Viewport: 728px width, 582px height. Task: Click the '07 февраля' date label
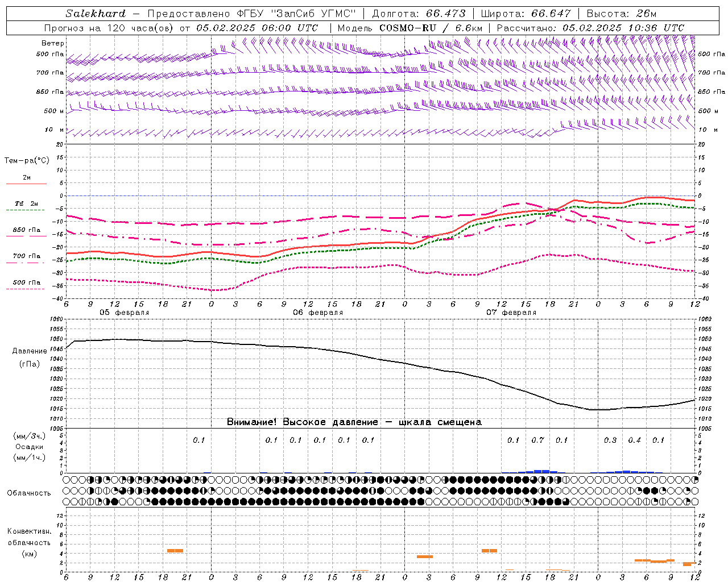[511, 313]
